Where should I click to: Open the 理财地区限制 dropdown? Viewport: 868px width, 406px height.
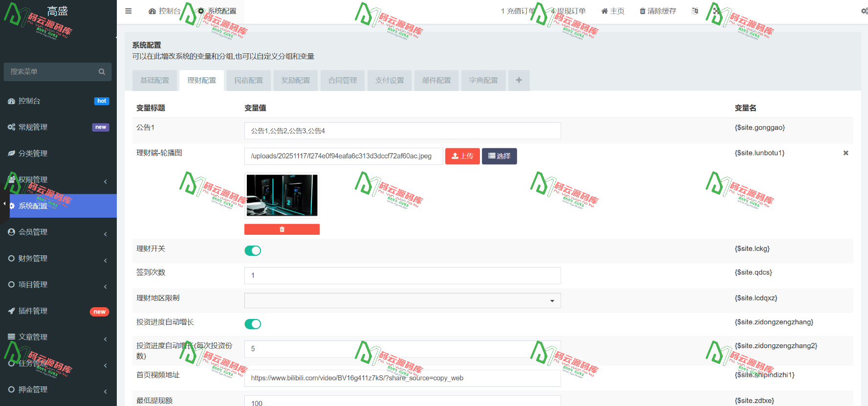(x=402, y=300)
